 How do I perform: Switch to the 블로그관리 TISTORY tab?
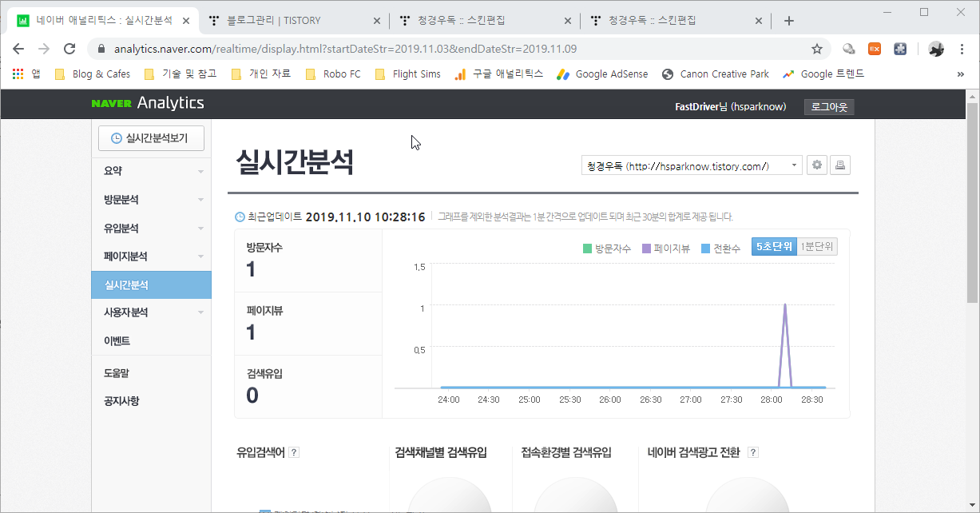point(293,20)
